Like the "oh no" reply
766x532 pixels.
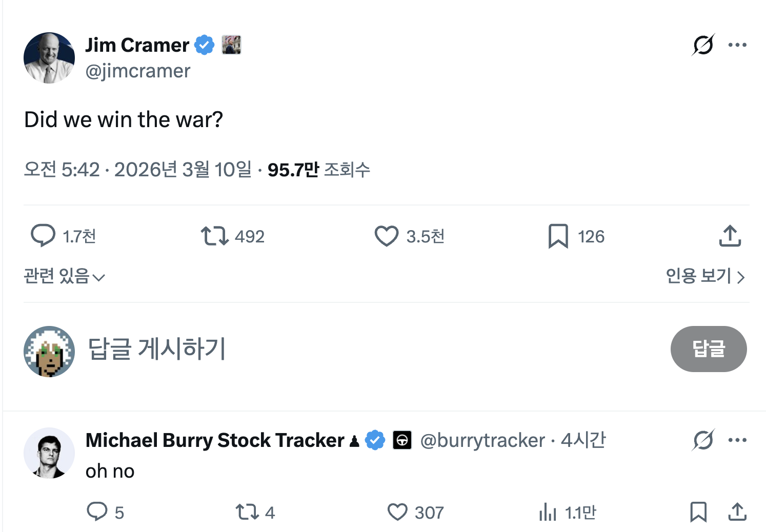click(x=397, y=511)
